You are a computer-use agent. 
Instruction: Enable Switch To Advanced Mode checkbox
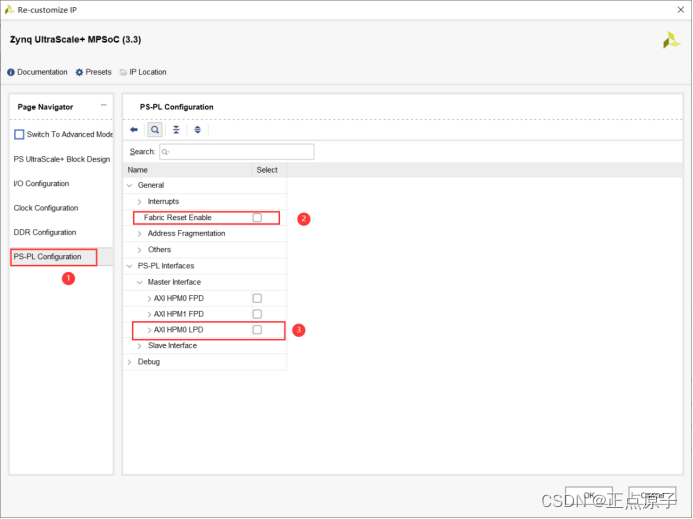(19, 134)
